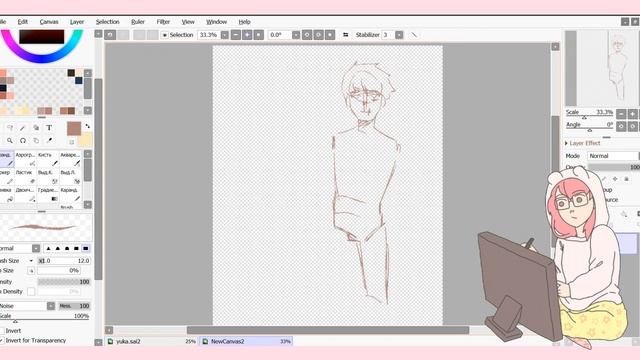The image size is (640, 360).
Task: Select the rounded third brush edge shape
Action: (x=67, y=248)
